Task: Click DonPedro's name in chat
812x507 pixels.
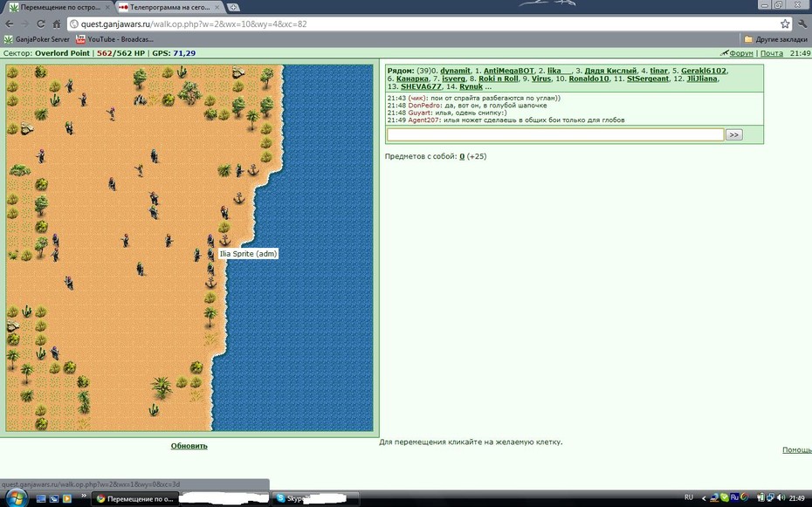Action: [424, 106]
